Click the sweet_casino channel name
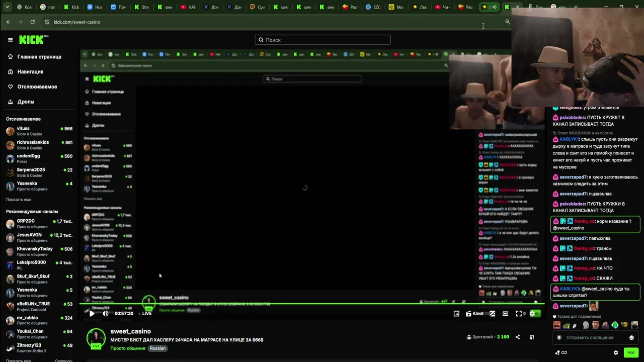Screen dimensions: 644x362 tap(131, 331)
